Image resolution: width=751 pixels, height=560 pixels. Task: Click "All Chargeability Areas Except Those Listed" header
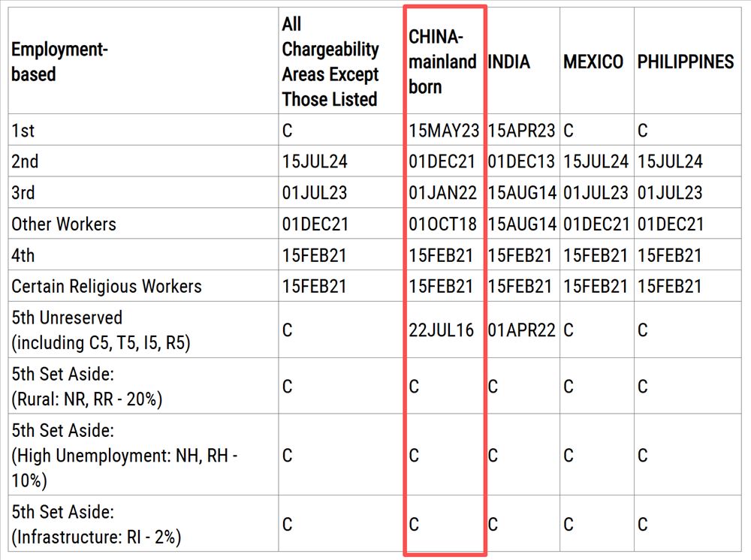[x=330, y=62]
